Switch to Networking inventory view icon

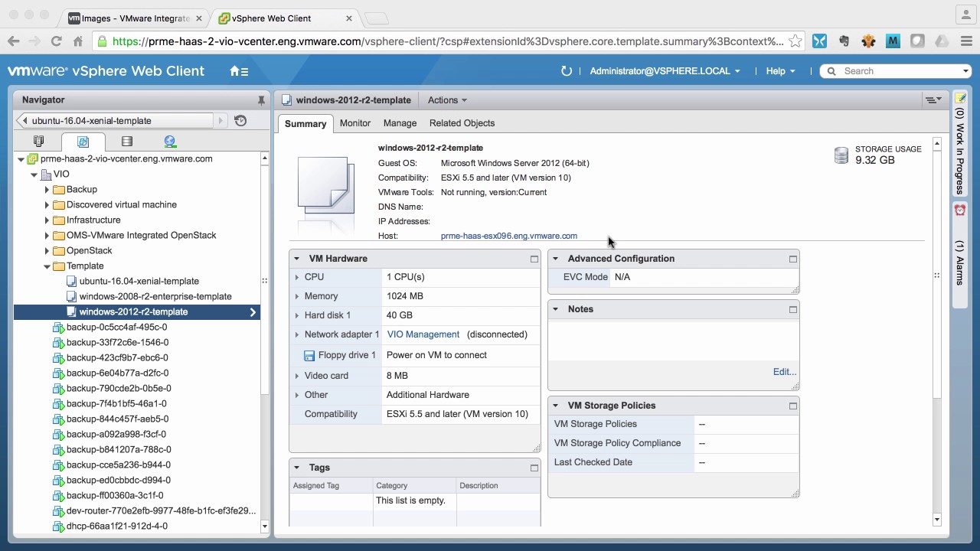point(170,142)
